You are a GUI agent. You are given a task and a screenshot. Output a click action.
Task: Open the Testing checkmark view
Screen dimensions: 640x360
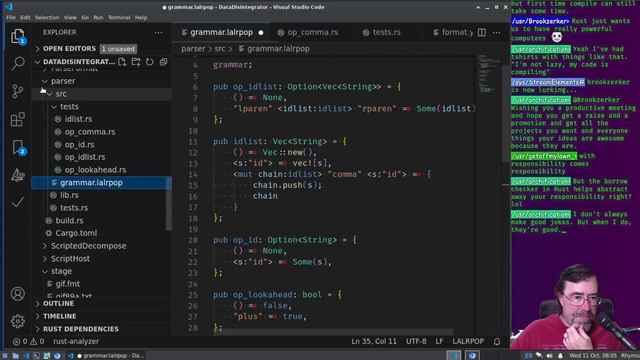coord(18,202)
